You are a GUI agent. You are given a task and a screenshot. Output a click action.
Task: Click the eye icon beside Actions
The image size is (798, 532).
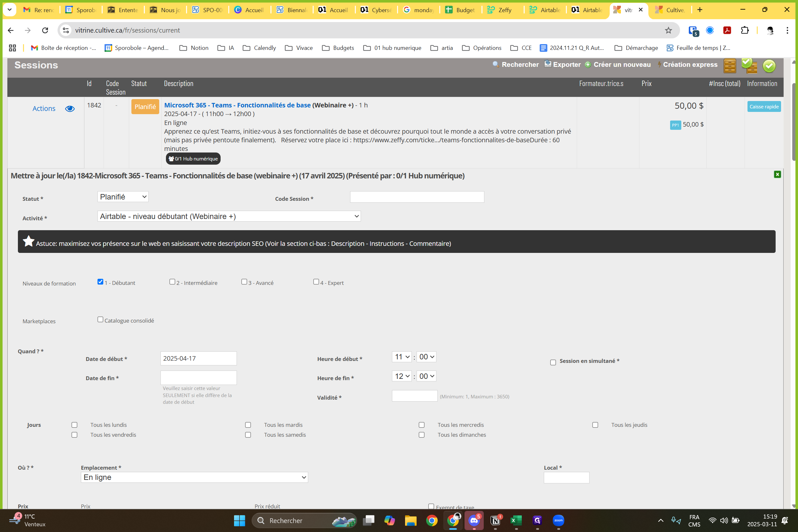click(x=70, y=109)
